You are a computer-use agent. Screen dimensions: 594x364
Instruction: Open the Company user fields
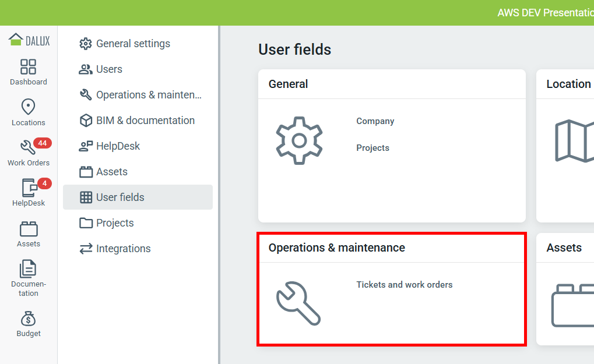point(375,121)
